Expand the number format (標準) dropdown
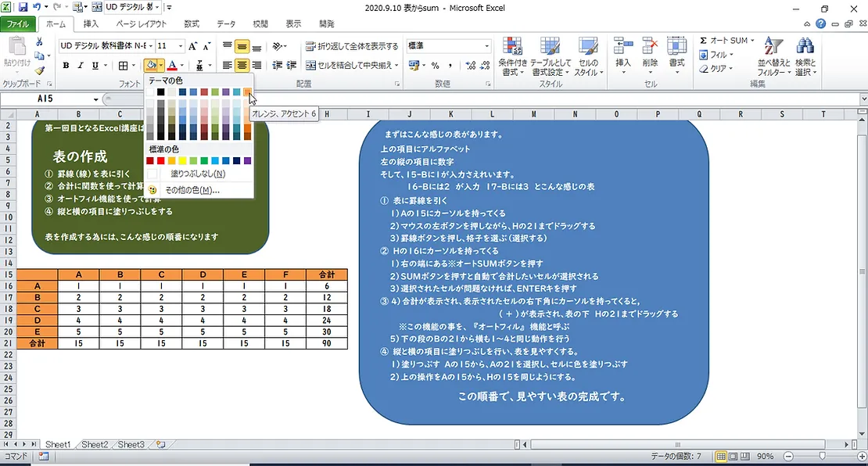Image resolution: width=868 pixels, height=466 pixels. click(x=487, y=46)
